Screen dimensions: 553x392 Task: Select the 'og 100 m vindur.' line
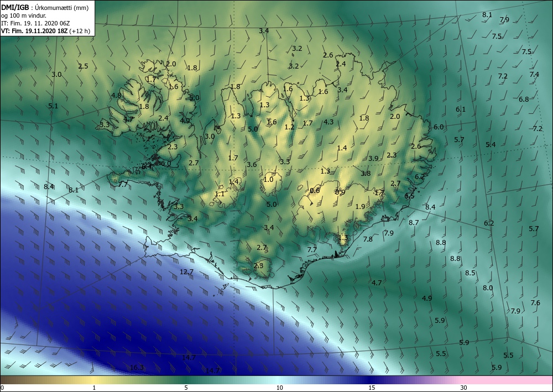(x=24, y=15)
